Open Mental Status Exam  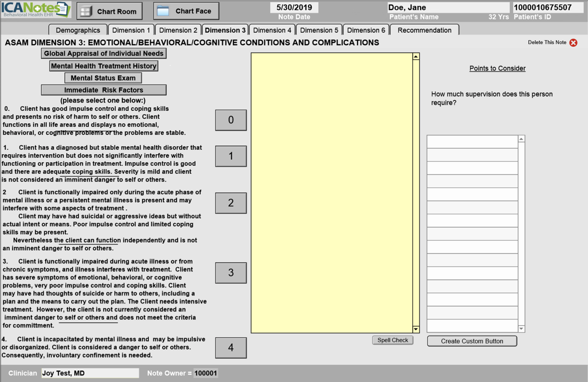click(x=103, y=78)
